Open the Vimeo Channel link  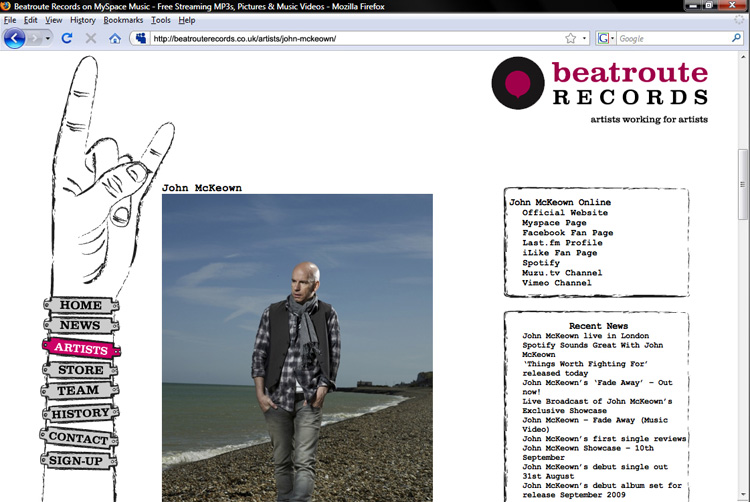point(557,283)
